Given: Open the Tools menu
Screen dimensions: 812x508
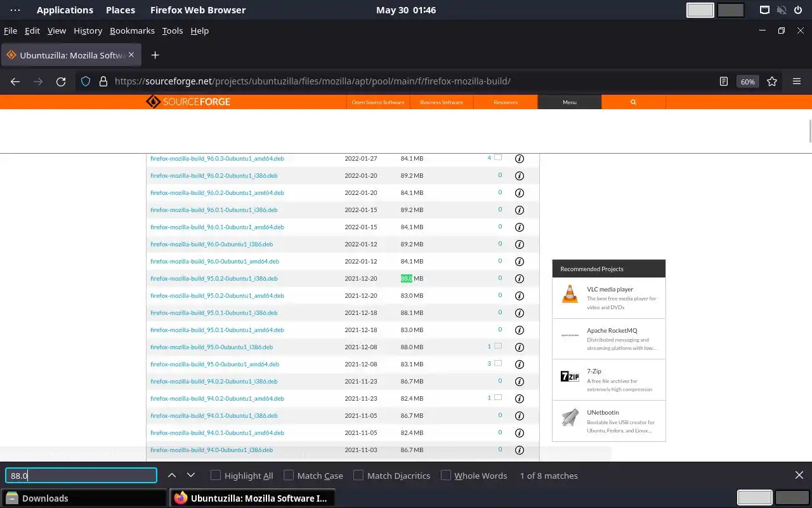Looking at the screenshot, I should tap(173, 30).
